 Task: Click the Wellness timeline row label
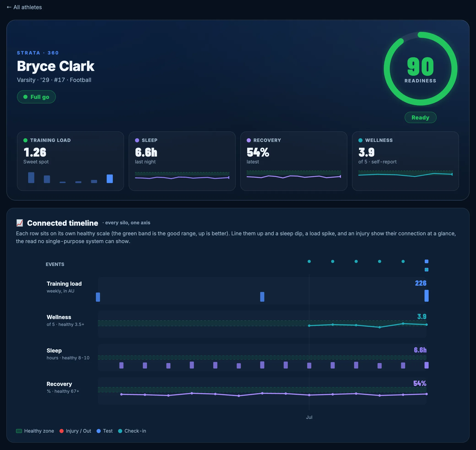[x=59, y=317]
